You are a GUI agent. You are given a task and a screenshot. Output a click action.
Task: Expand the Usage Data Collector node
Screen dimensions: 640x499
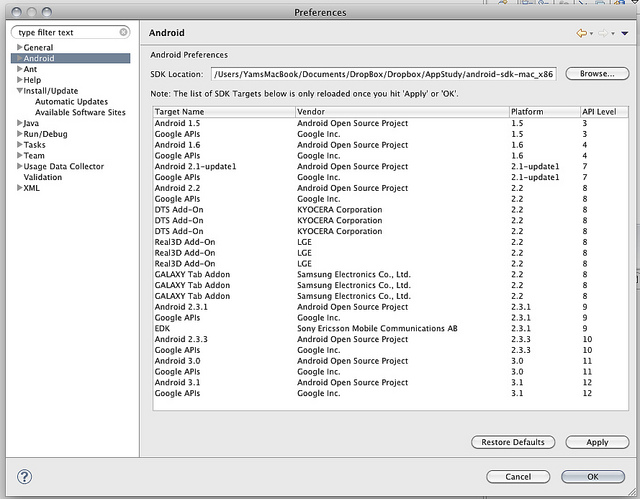(x=19, y=166)
